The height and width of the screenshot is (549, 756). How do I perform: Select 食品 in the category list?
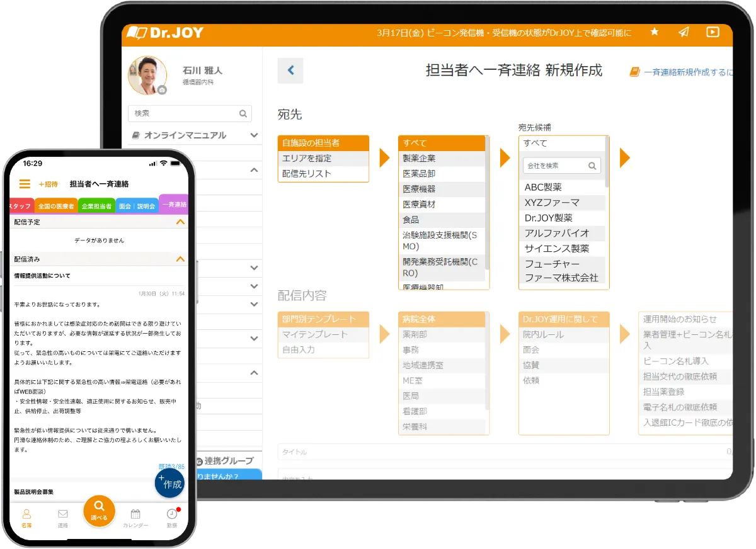442,220
